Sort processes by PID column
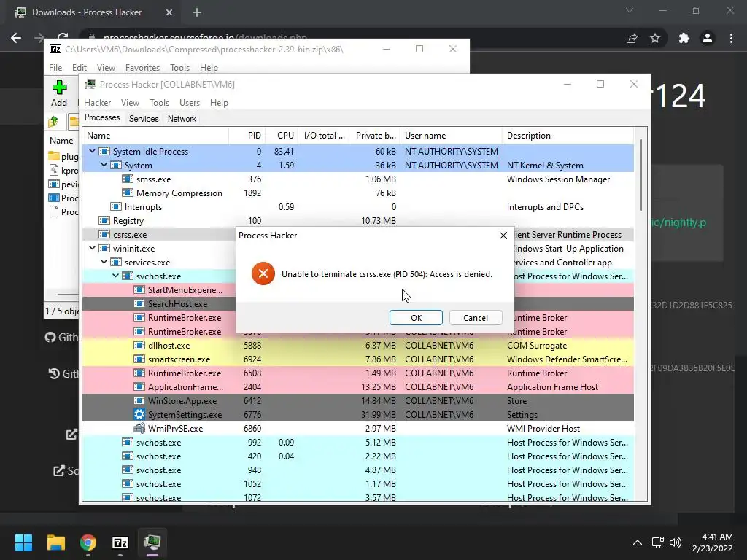Screen dimensions: 747x560 tap(247, 135)
